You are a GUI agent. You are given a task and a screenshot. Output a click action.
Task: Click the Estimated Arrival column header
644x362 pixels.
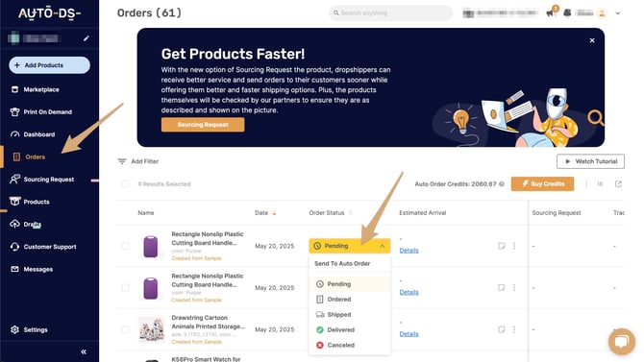(423, 212)
